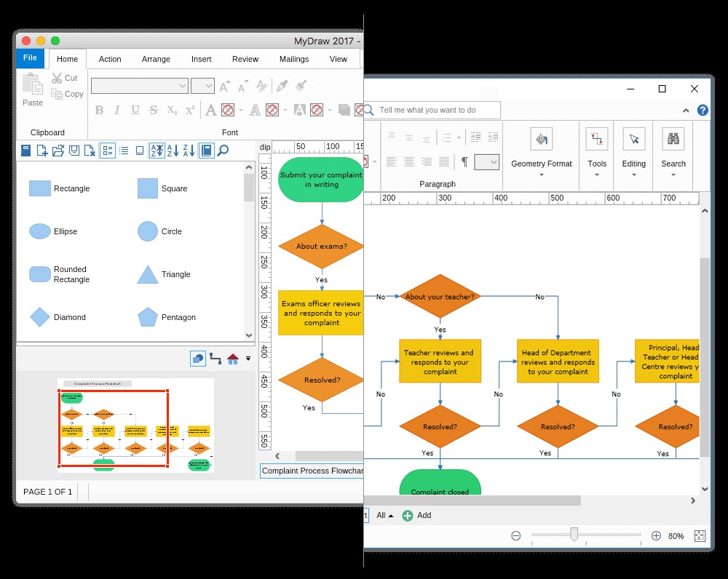The height and width of the screenshot is (579, 728).
Task: Select the Diamond shape in library
Action: (58, 317)
